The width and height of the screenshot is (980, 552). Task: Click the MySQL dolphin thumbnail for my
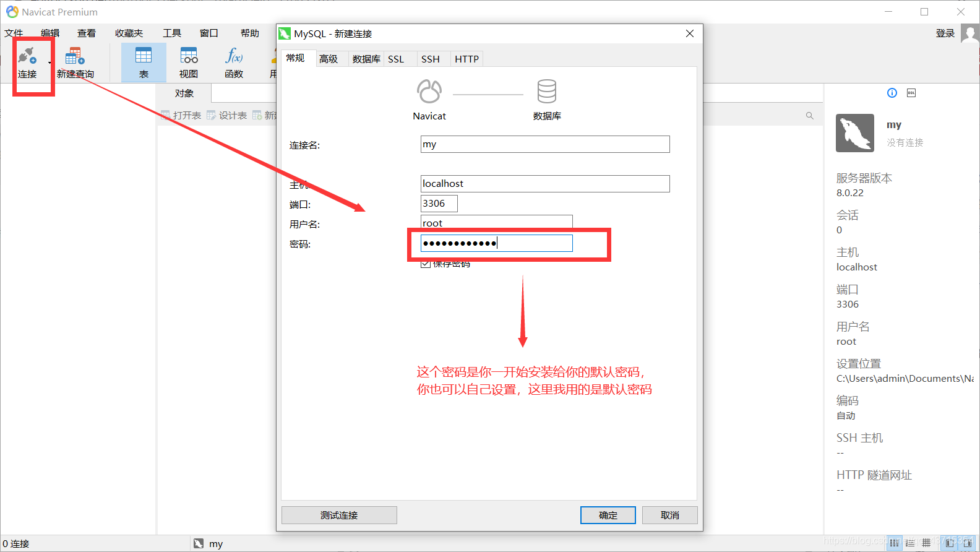tap(855, 133)
